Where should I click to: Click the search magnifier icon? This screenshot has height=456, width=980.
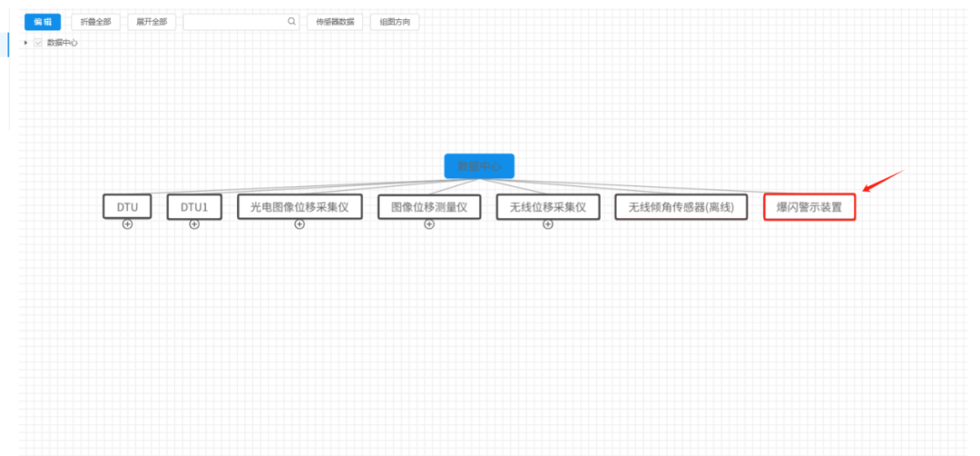(291, 21)
